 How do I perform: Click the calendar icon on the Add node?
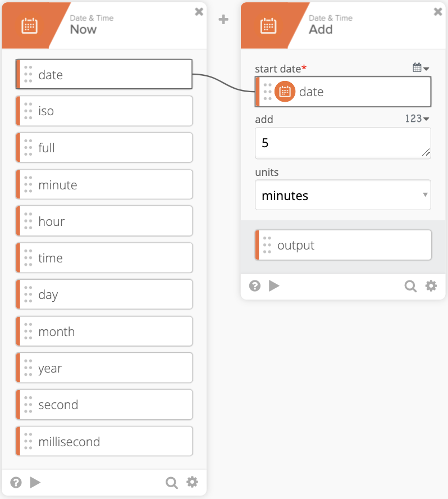tap(268, 25)
